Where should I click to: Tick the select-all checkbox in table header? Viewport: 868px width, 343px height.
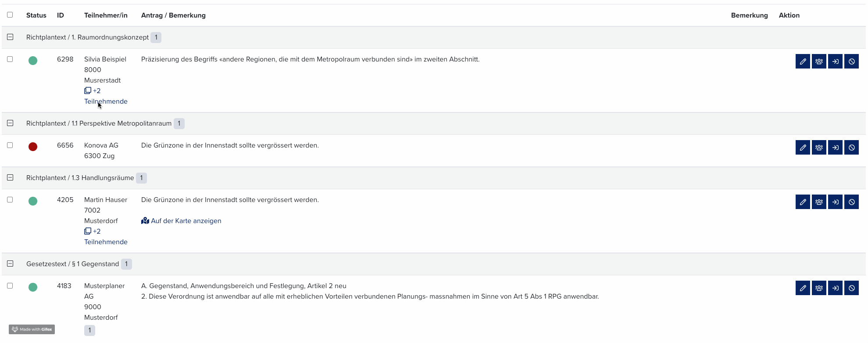(10, 15)
